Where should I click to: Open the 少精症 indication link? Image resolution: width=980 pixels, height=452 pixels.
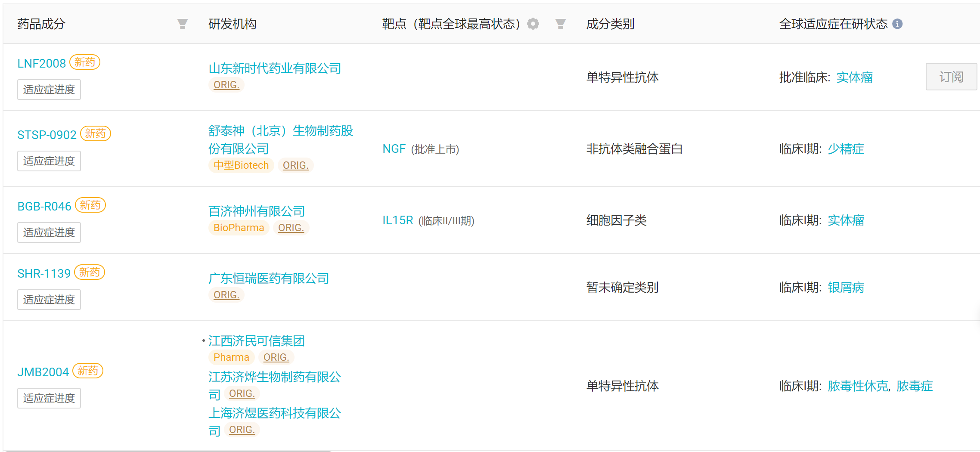[x=846, y=149]
